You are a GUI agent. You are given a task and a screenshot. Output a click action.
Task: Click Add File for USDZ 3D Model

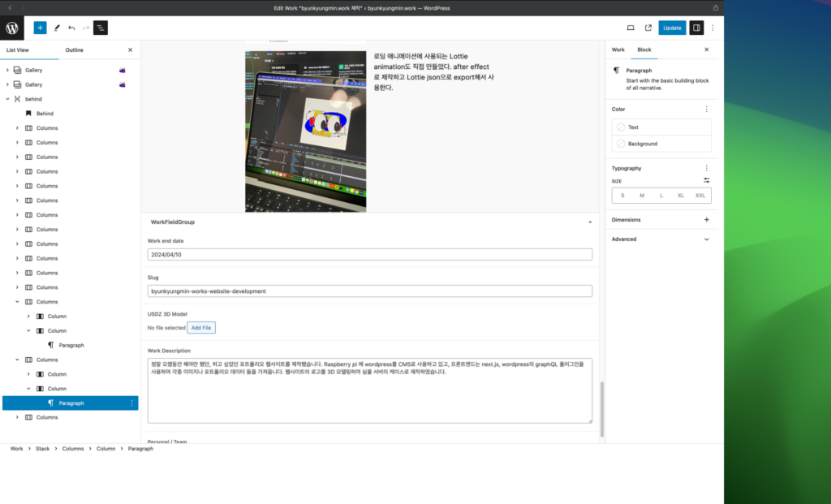[x=201, y=328]
